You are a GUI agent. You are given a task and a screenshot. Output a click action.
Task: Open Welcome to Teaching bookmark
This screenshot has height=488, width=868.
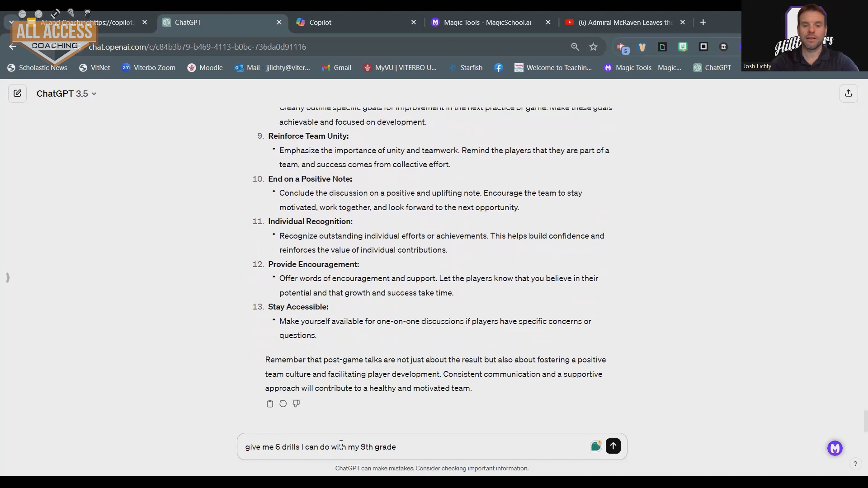tap(553, 68)
